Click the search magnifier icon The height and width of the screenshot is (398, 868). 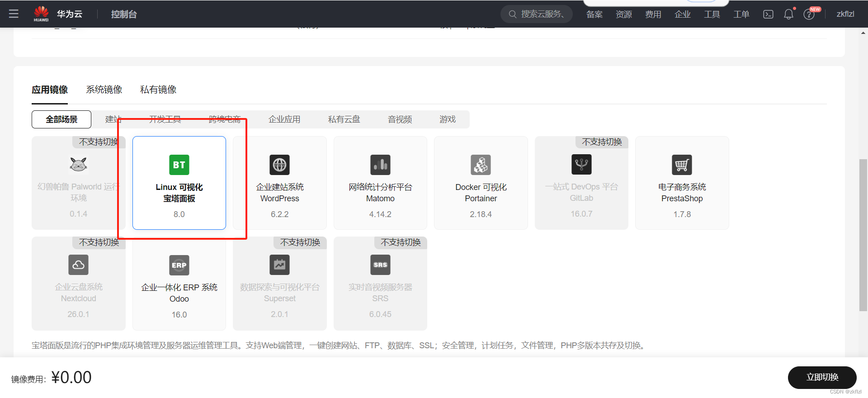(x=513, y=14)
